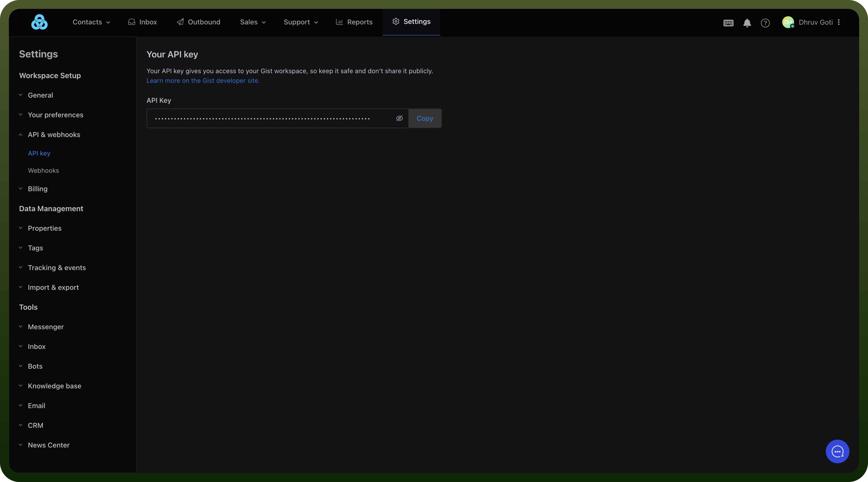Screen dimensions: 868x482
Task: Open the Gist developer site link
Action: coord(203,81)
